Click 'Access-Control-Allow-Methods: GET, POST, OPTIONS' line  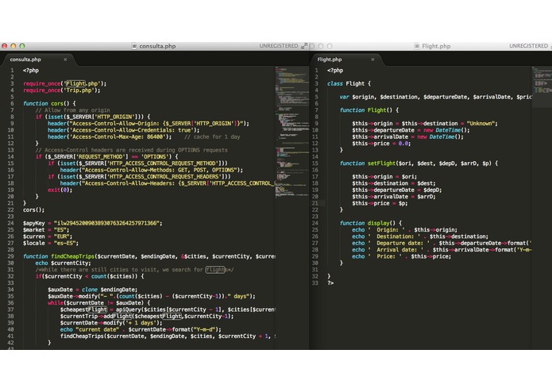(152, 170)
